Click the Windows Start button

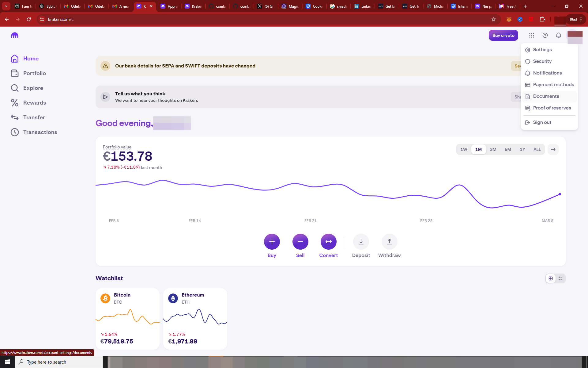tap(7, 362)
